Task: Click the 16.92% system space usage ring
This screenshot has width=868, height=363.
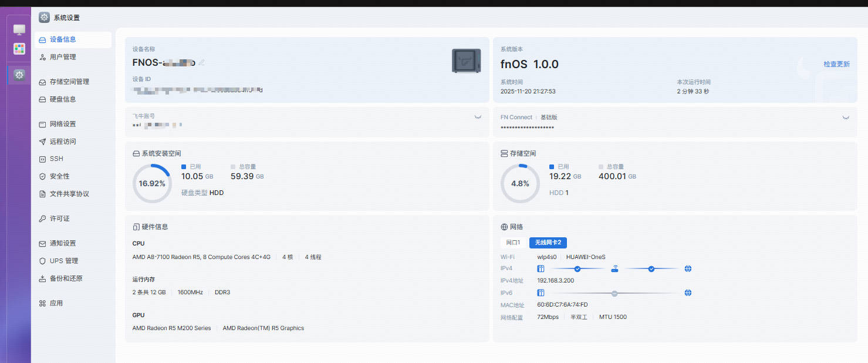Action: (152, 183)
